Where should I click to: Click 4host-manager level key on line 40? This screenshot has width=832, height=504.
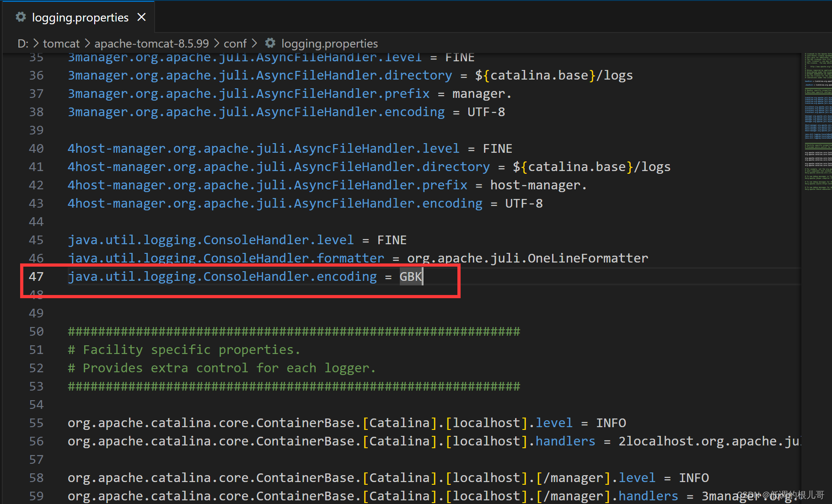(263, 149)
